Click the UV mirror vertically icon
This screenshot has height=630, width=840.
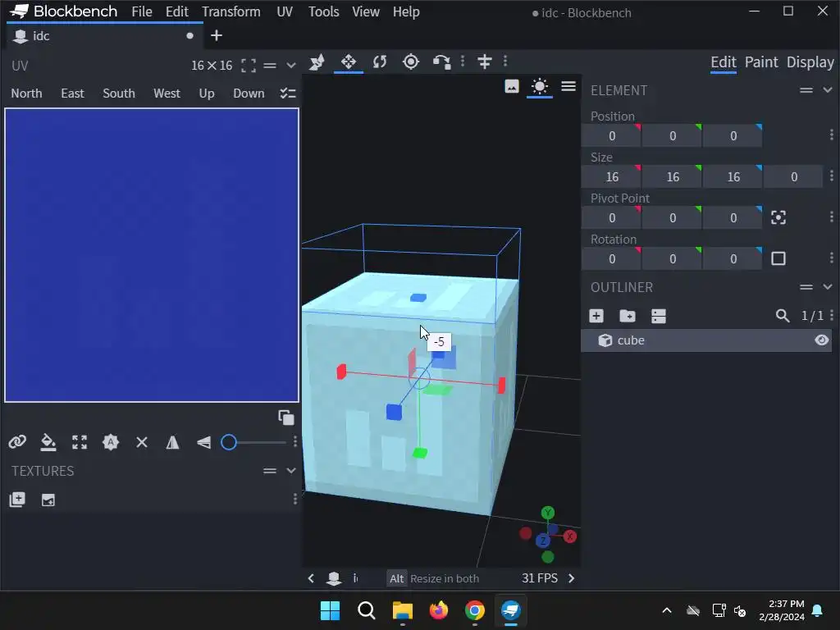[x=203, y=442]
